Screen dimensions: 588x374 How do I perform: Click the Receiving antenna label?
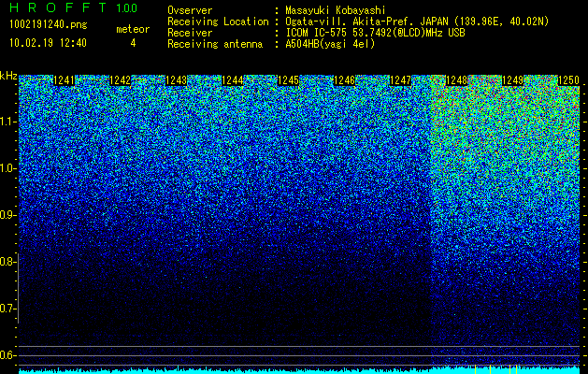pyautogui.click(x=215, y=44)
